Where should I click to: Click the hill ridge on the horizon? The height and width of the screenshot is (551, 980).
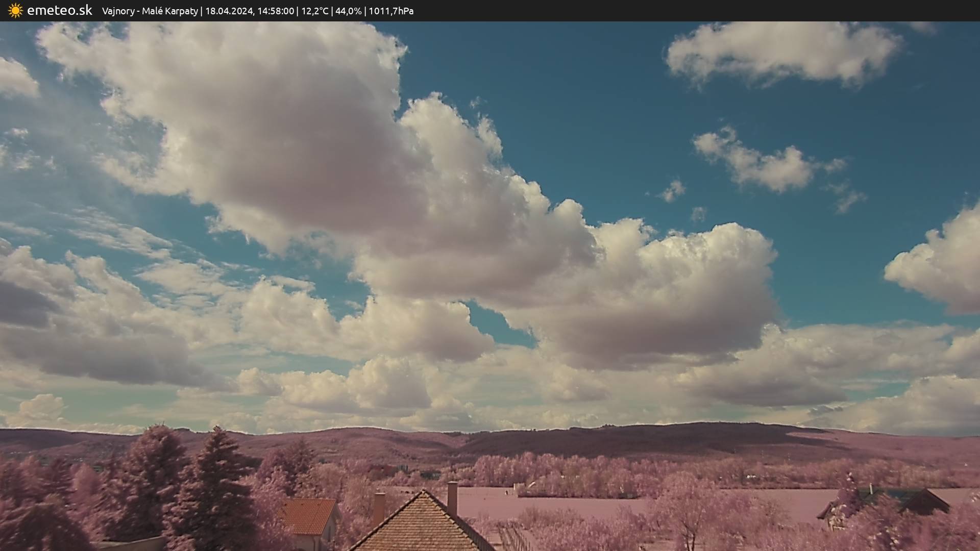(664, 434)
